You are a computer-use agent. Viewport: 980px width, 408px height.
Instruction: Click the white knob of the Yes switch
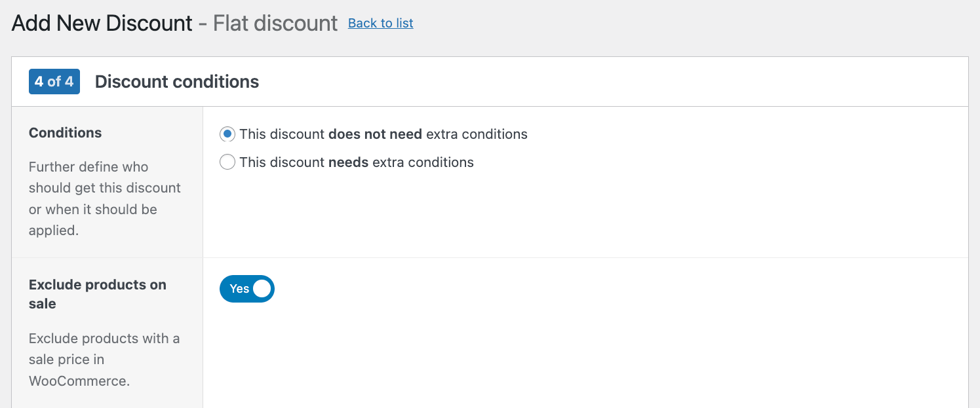(262, 289)
